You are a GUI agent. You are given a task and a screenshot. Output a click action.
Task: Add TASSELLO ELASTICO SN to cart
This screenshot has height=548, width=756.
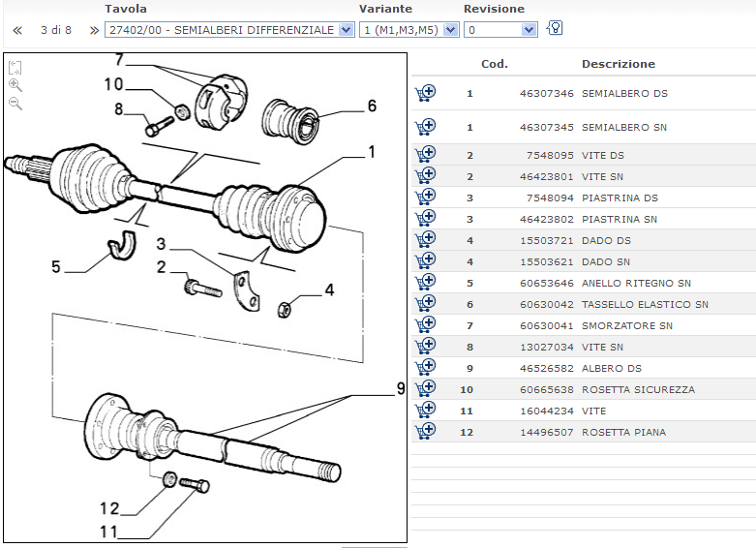click(x=425, y=303)
